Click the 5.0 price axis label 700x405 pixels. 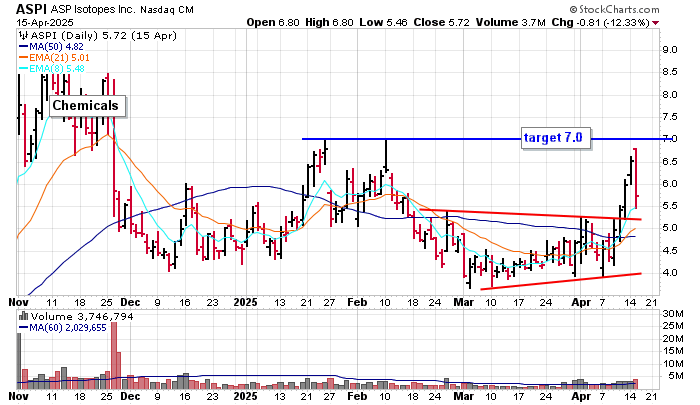pyautogui.click(x=668, y=228)
